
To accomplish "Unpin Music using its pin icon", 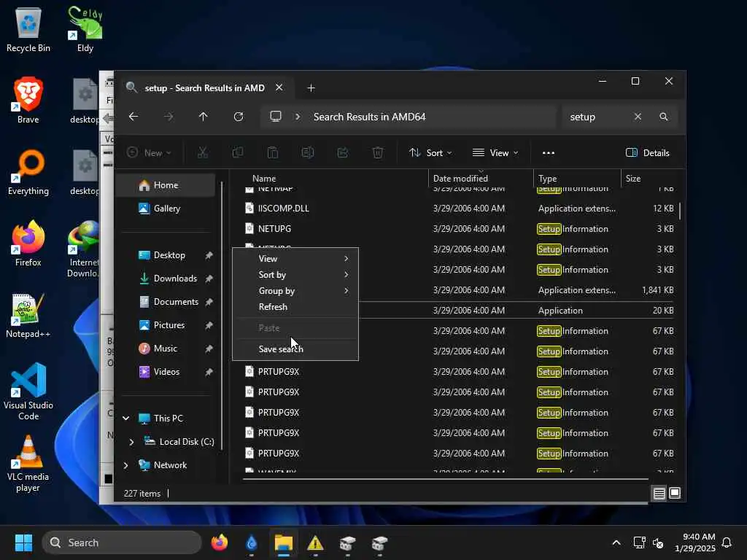I will (209, 349).
